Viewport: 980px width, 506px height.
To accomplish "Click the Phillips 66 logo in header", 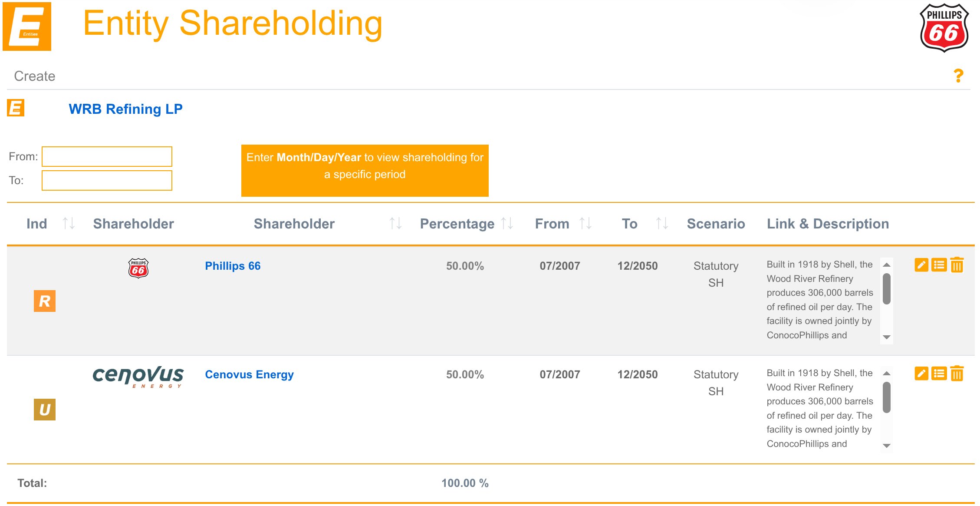I will (x=944, y=28).
